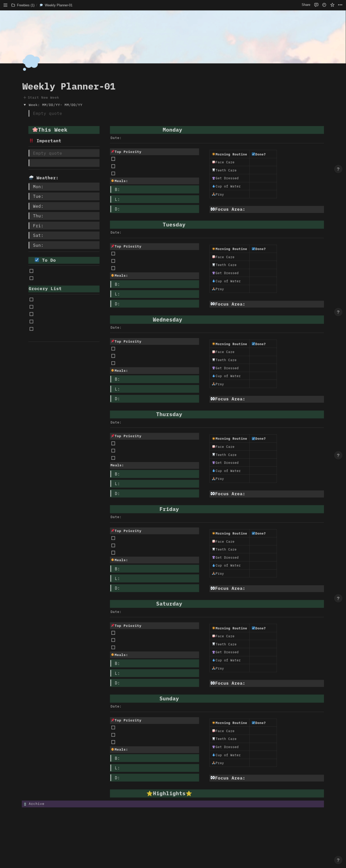The height and width of the screenshot is (868, 346).
Task: View page updates history clock icon
Action: [x=324, y=5]
